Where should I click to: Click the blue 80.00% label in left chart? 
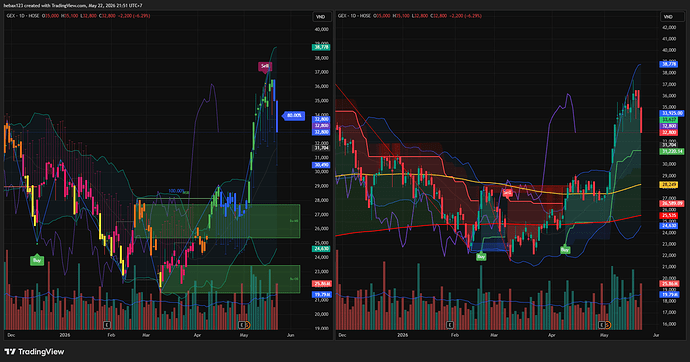(294, 115)
